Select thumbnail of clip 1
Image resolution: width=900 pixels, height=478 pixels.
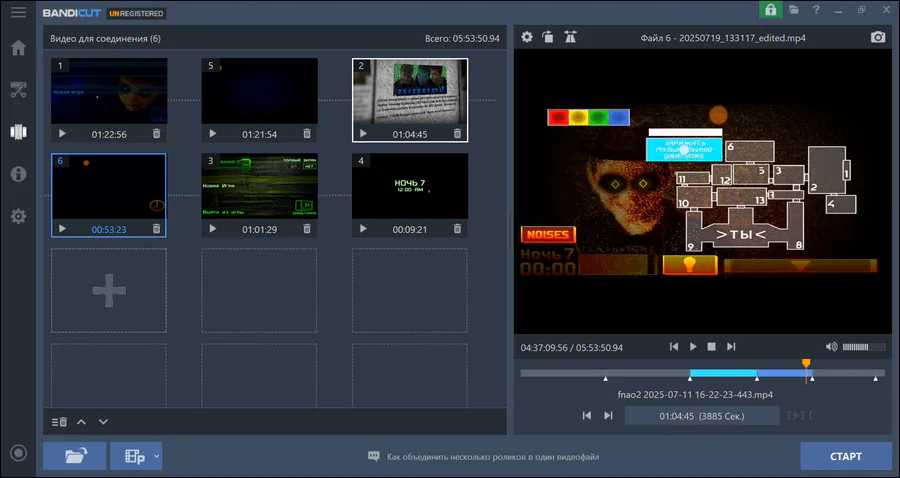coord(109,91)
